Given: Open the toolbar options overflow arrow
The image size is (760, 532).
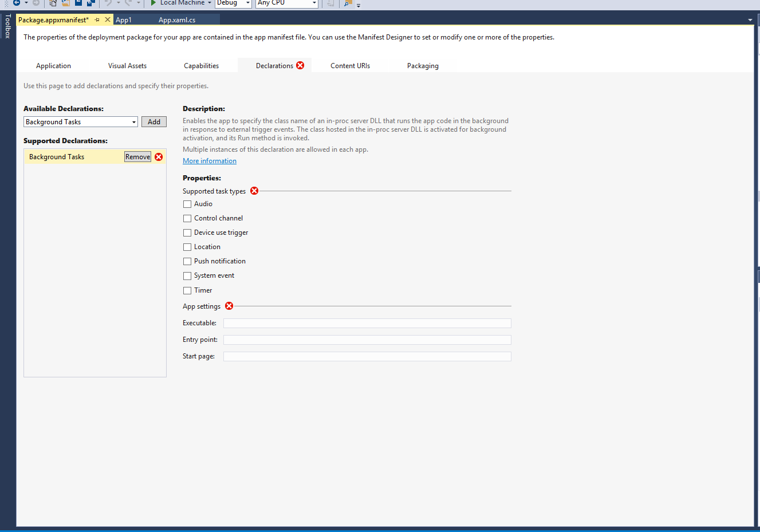Looking at the screenshot, I should point(359,5).
